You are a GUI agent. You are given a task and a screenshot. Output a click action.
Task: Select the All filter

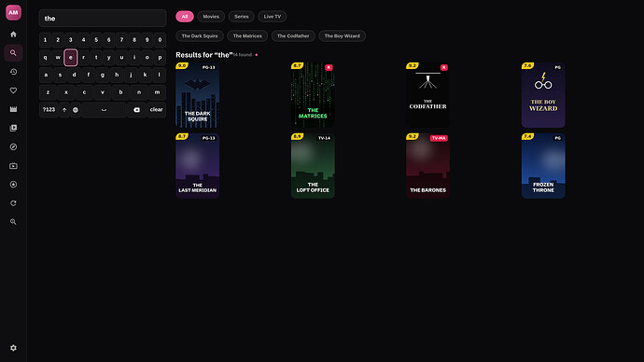pyautogui.click(x=185, y=17)
